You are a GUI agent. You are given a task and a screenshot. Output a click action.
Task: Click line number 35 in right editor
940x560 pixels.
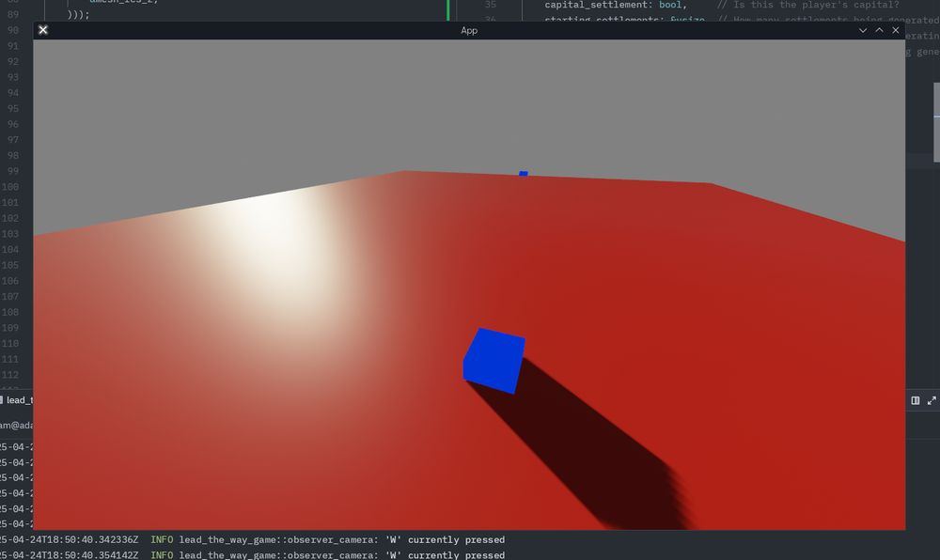(491, 5)
